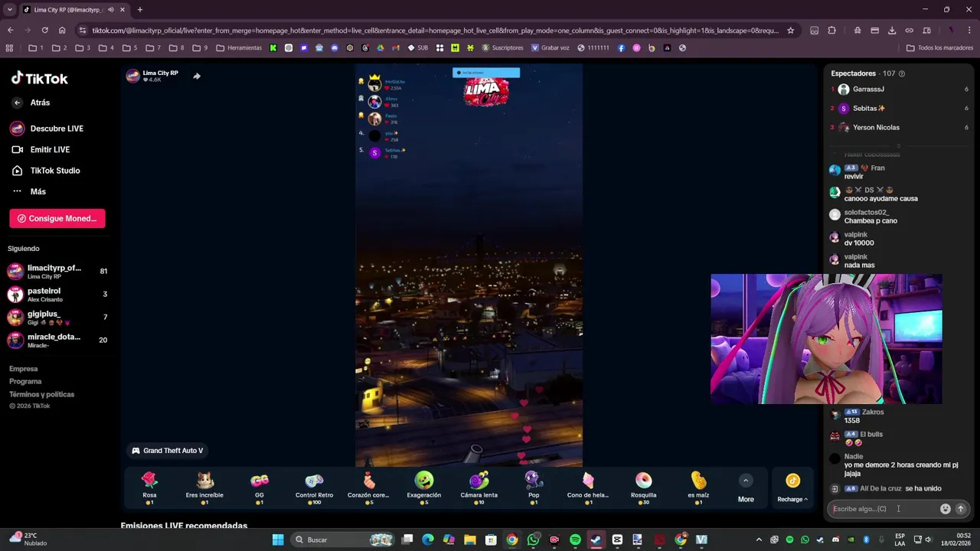Click the anime avatar video overlay
980x551 pixels.
826,339
